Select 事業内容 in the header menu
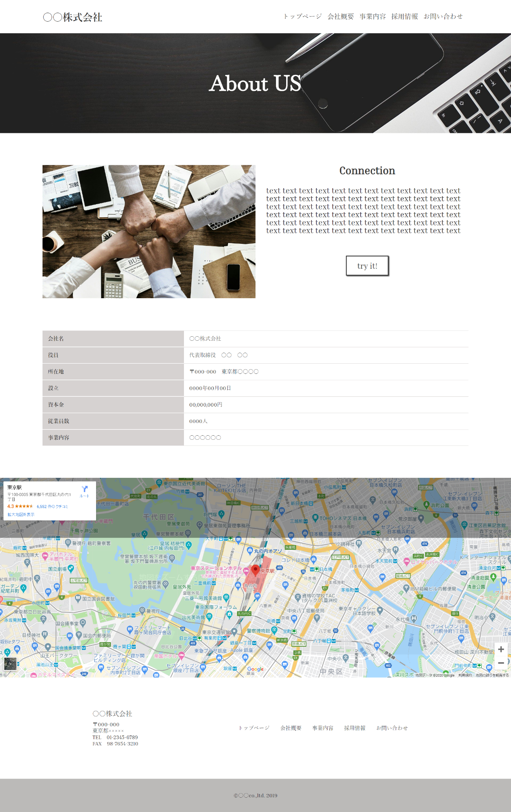Screen dimensions: 511x812 click(x=372, y=16)
